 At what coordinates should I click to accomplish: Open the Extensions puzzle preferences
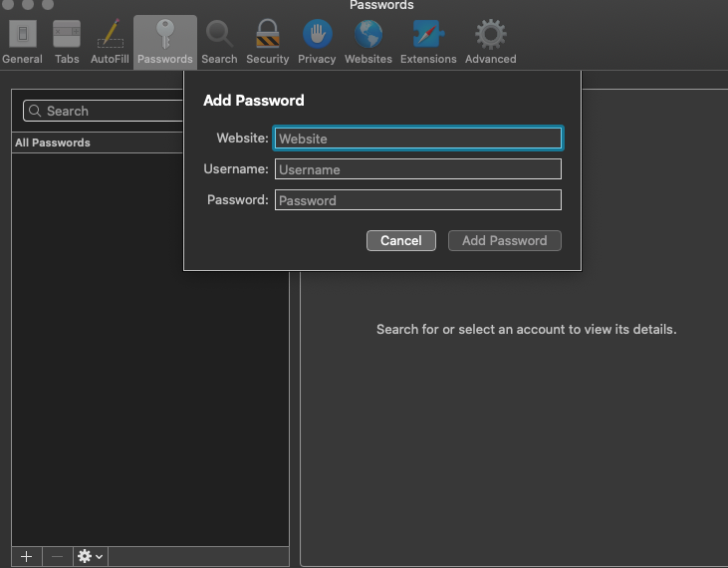[x=428, y=42]
